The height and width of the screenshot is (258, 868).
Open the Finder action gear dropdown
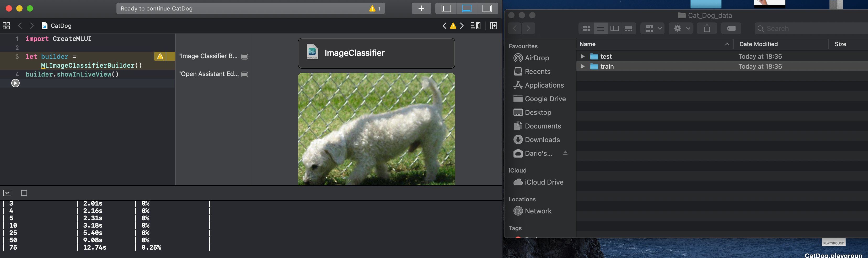pos(681,29)
